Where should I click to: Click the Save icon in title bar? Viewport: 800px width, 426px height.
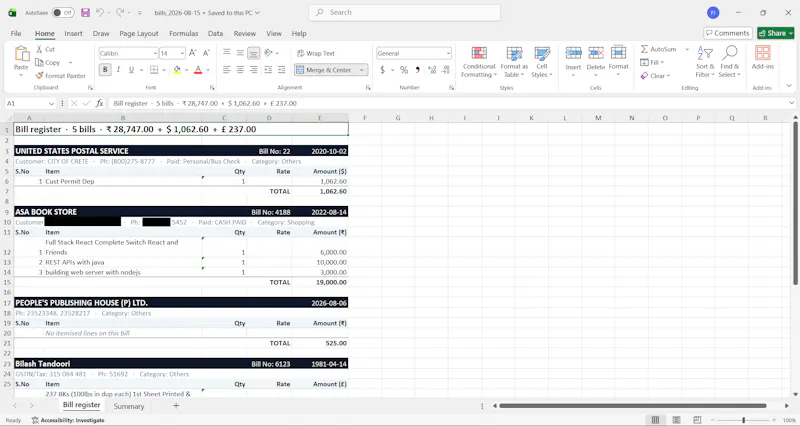(x=85, y=12)
